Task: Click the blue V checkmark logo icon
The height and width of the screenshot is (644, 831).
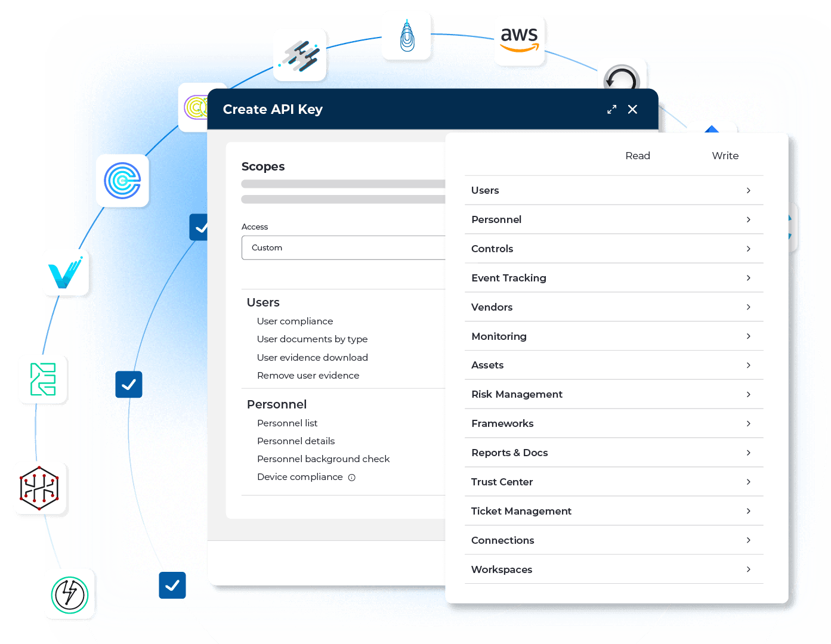Action: coord(66,273)
